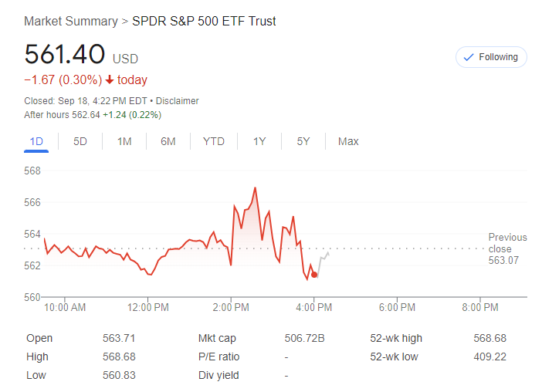The width and height of the screenshot is (542, 392).
Task: Open the Disclaimer link
Action: 178,101
